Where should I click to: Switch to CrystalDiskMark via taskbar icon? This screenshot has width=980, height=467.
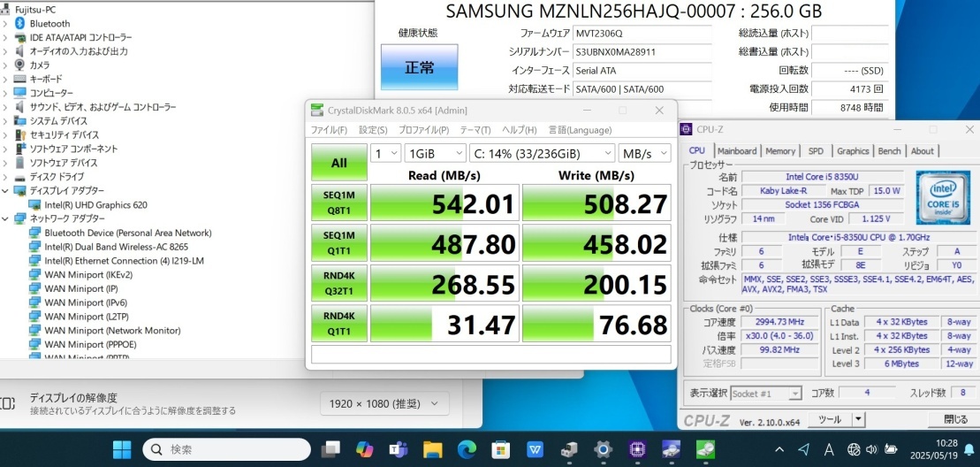pos(705,449)
